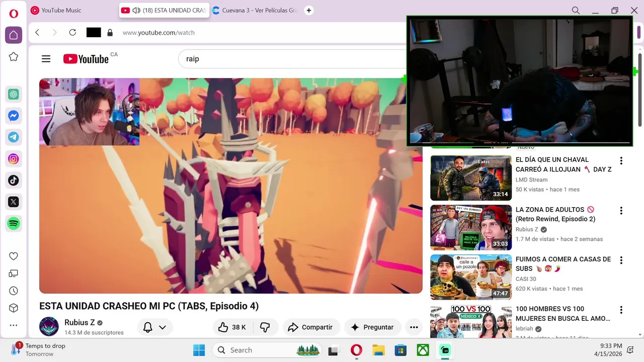Open the CASI 30 channel link
Image resolution: width=644 pixels, height=362 pixels.
[526, 279]
